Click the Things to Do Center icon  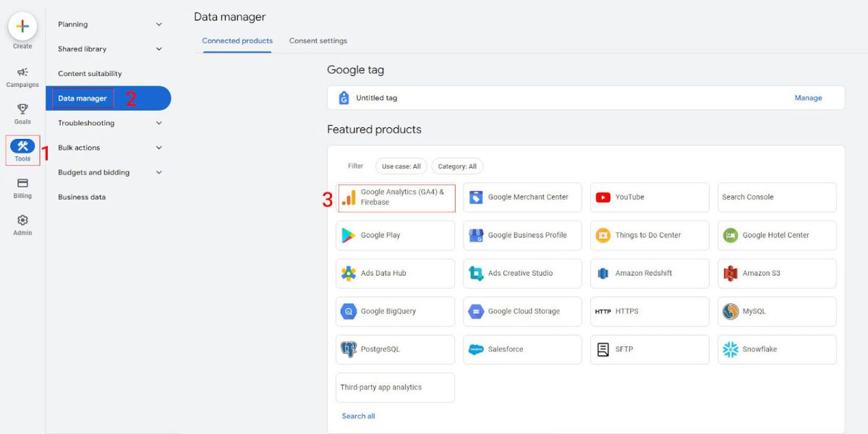pos(603,235)
